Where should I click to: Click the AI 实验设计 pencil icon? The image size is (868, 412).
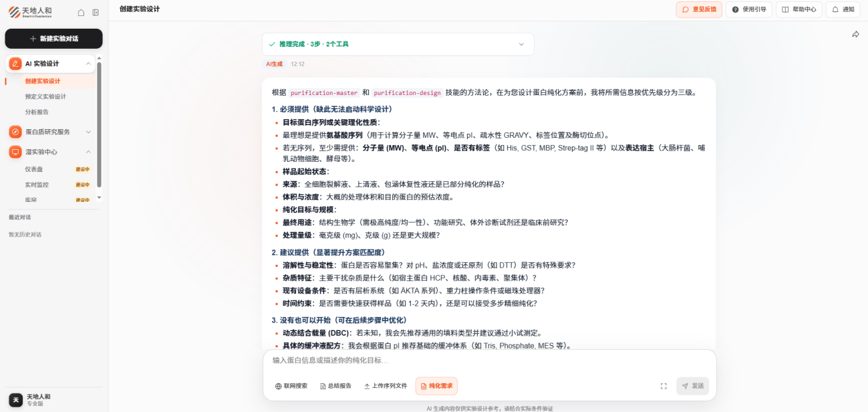click(15, 64)
